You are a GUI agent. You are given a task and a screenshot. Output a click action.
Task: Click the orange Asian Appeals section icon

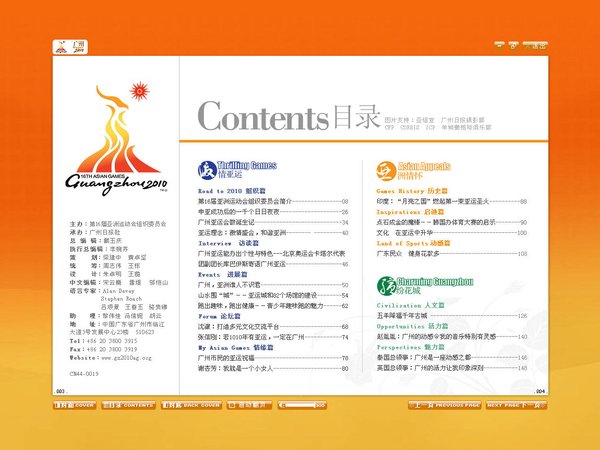(385, 171)
